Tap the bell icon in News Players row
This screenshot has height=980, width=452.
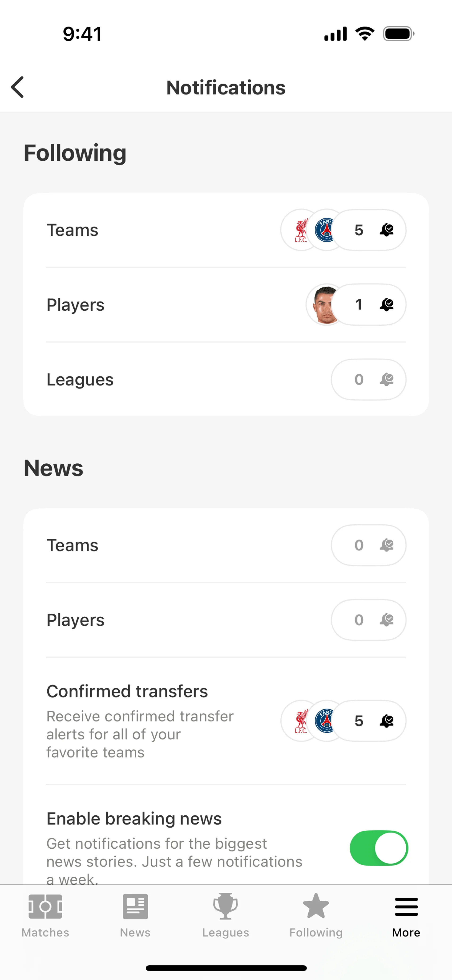click(x=387, y=620)
